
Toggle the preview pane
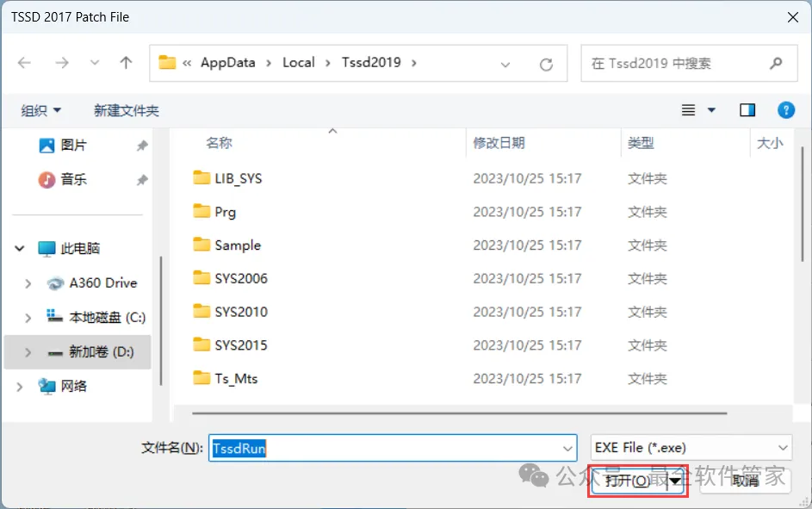[747, 109]
